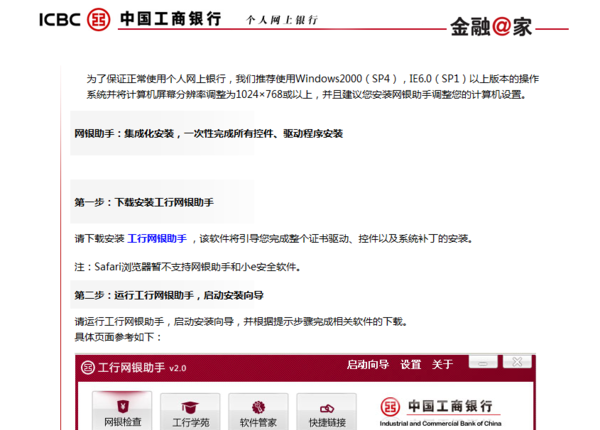Screen dimensions: 600x430
Task: Select the heading 第一步：下载安装工行网银助手
Action: pyautogui.click(x=144, y=202)
